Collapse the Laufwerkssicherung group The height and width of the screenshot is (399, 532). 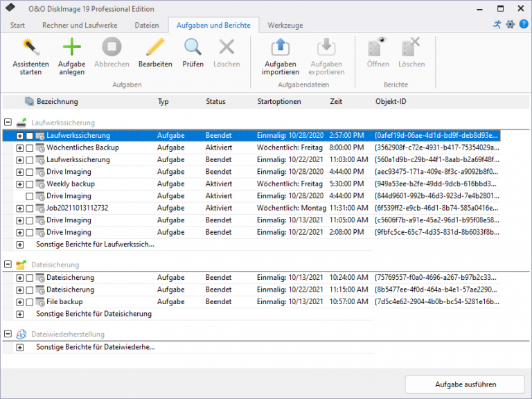point(8,123)
